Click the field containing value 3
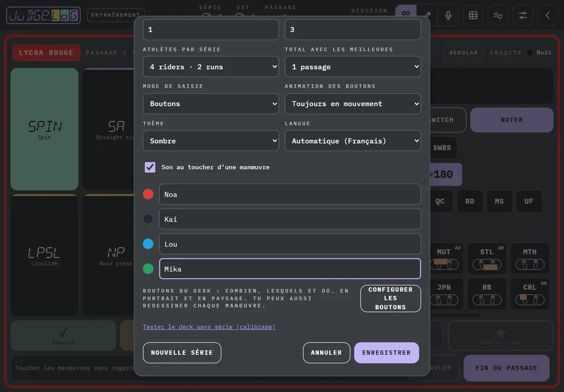This screenshot has width=564, height=392. coord(353,30)
